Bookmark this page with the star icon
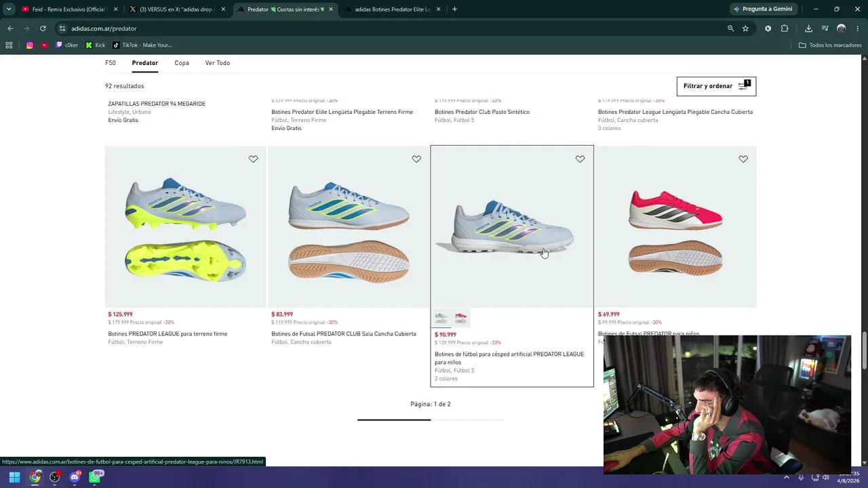868x488 pixels. click(x=745, y=28)
